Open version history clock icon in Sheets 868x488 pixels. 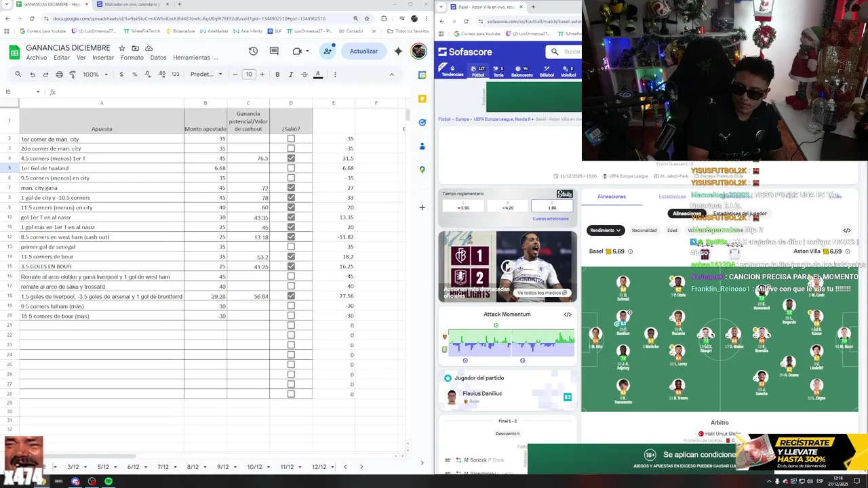coord(253,51)
